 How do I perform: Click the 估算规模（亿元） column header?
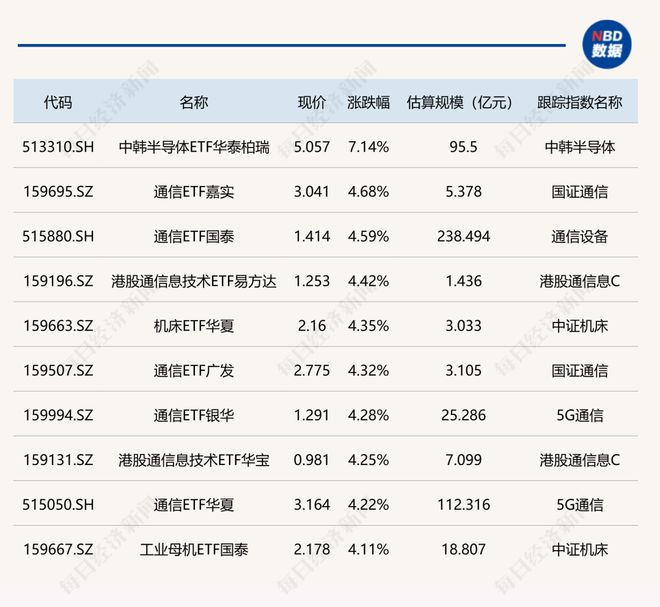click(x=460, y=102)
